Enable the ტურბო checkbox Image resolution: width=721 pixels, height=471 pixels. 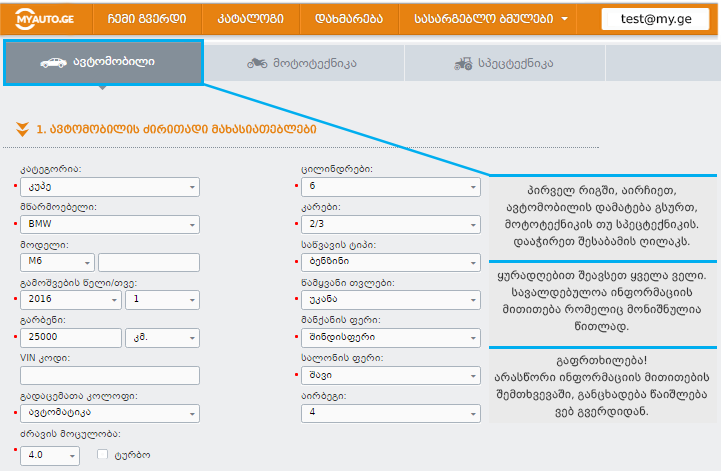(x=102, y=454)
